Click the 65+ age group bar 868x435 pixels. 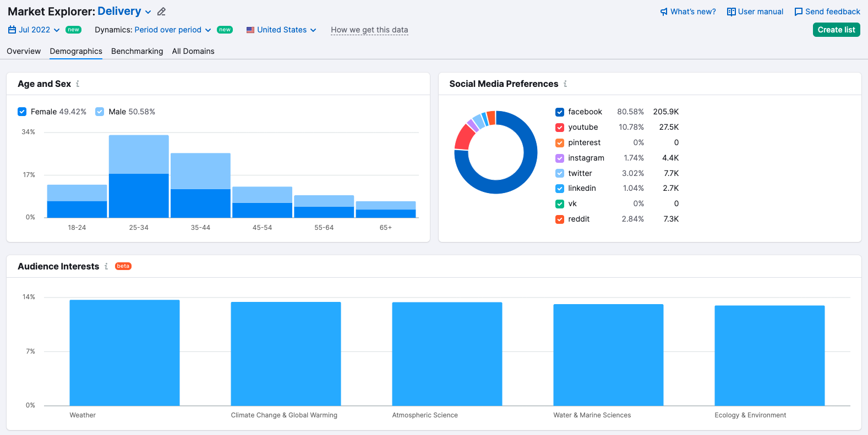click(386, 210)
